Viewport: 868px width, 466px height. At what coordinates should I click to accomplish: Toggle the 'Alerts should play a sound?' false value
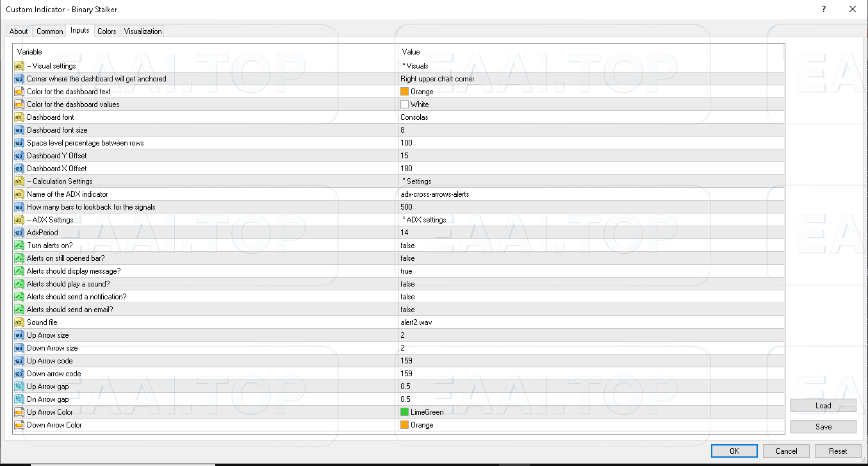click(407, 284)
